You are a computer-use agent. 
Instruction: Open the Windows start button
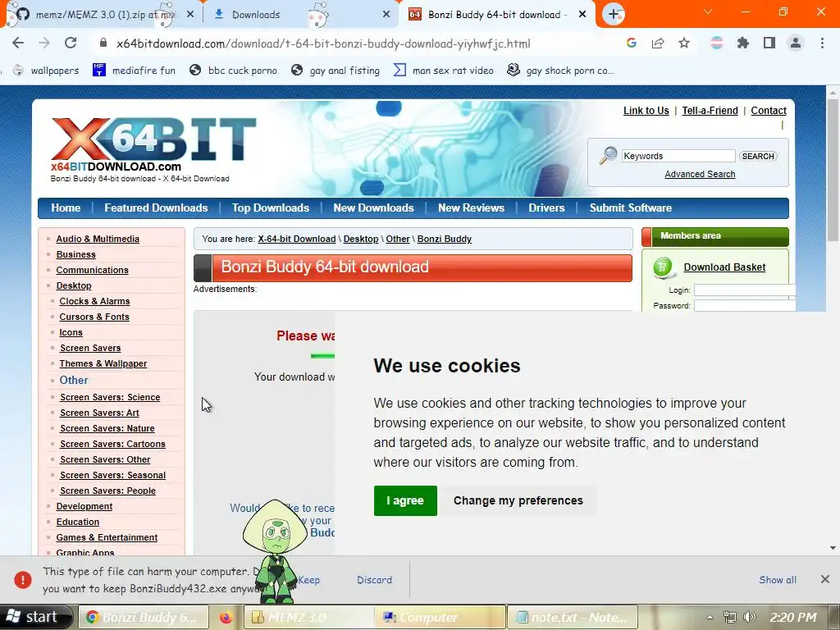point(35,617)
